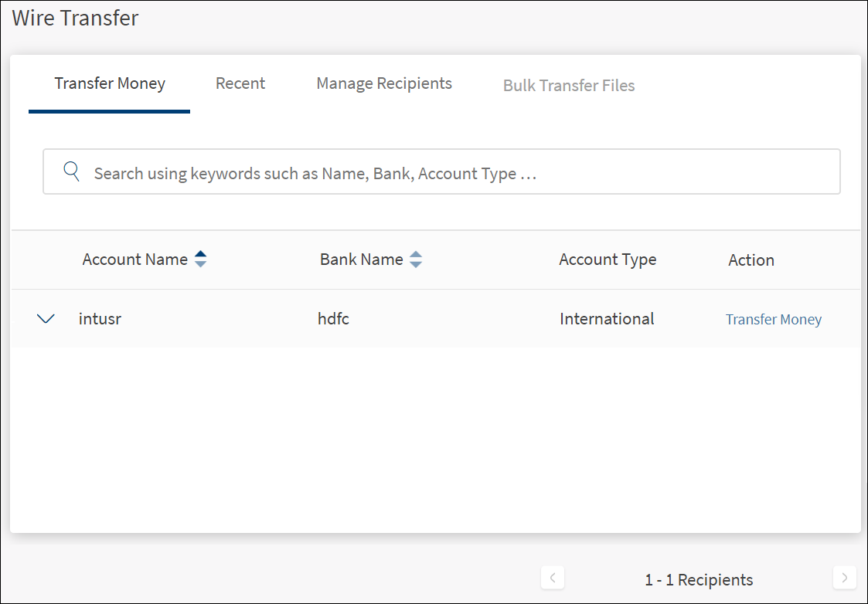Click the Account Name column header
The width and height of the screenshot is (868, 604).
[135, 260]
